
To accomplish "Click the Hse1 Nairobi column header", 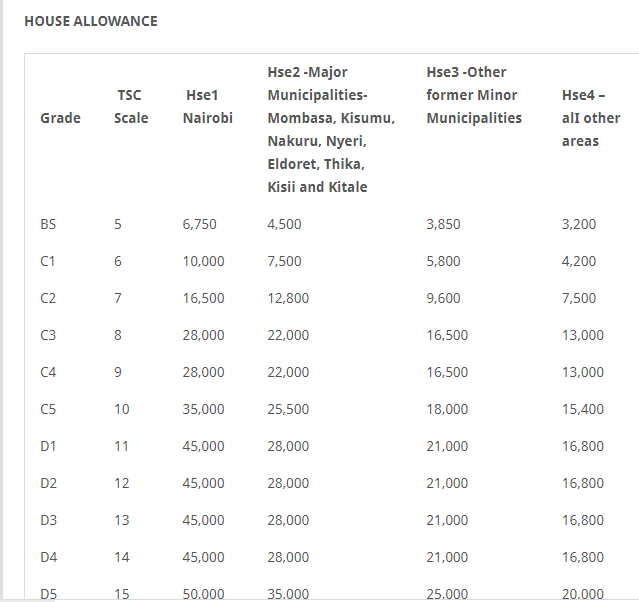I will (207, 107).
